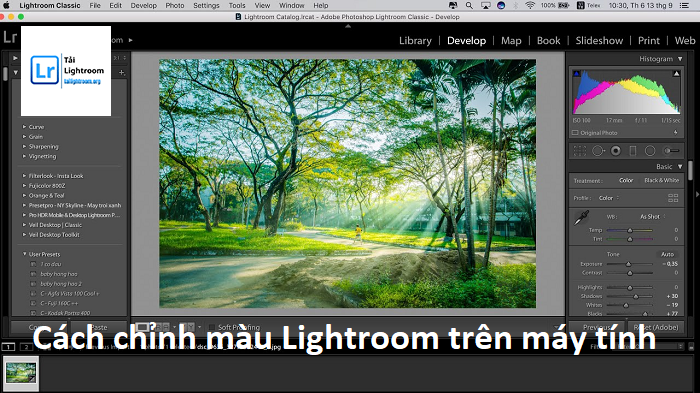
Task: Select the Adjustment Brush tool
Action: coord(671,151)
